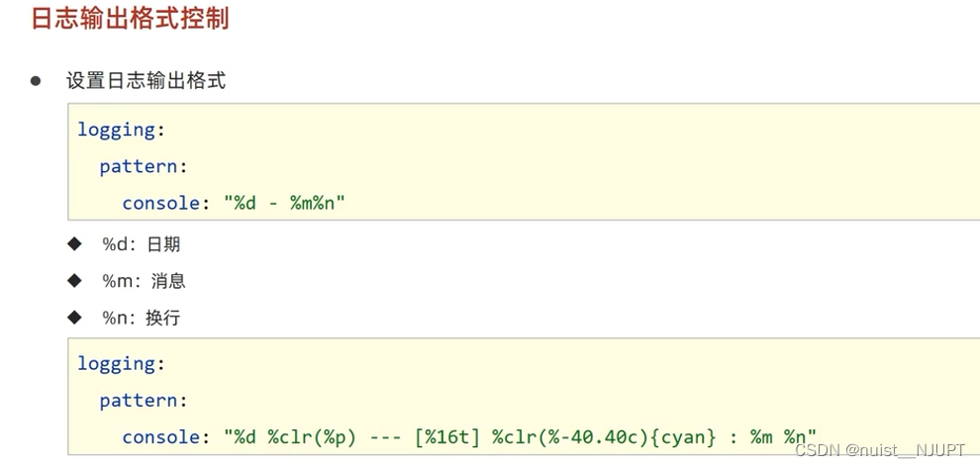Image resolution: width=980 pixels, height=468 pixels.
Task: Click the diamond bullet beside %d: 日期
Action: pos(74,243)
